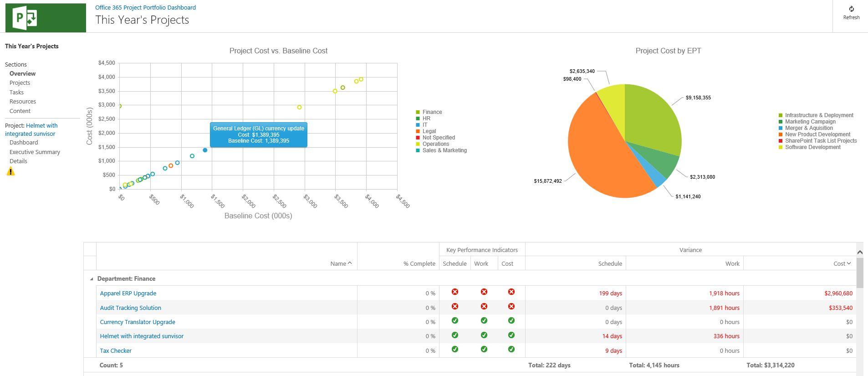Open the Resources section
The height and width of the screenshot is (376, 868).
click(23, 101)
